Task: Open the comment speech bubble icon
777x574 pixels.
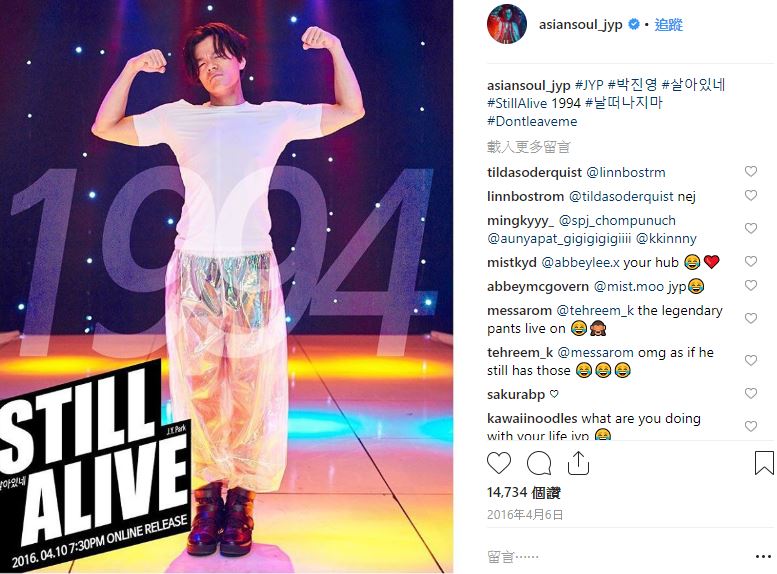Action: tap(539, 463)
